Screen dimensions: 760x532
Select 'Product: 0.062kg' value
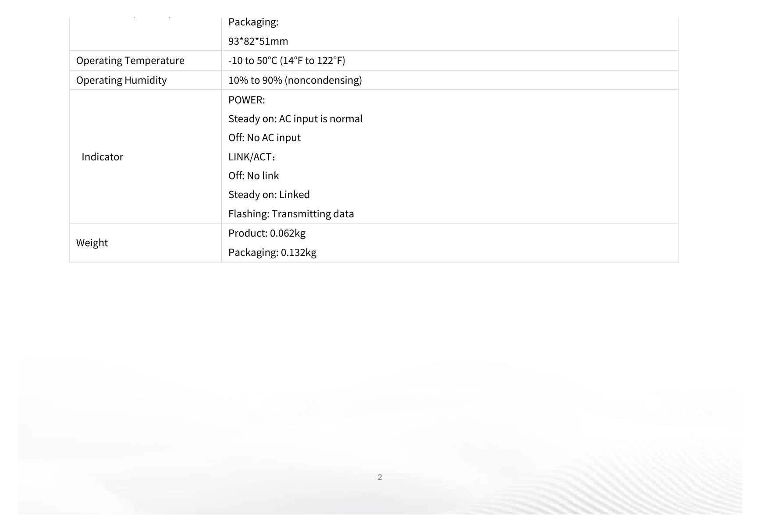[x=267, y=233]
